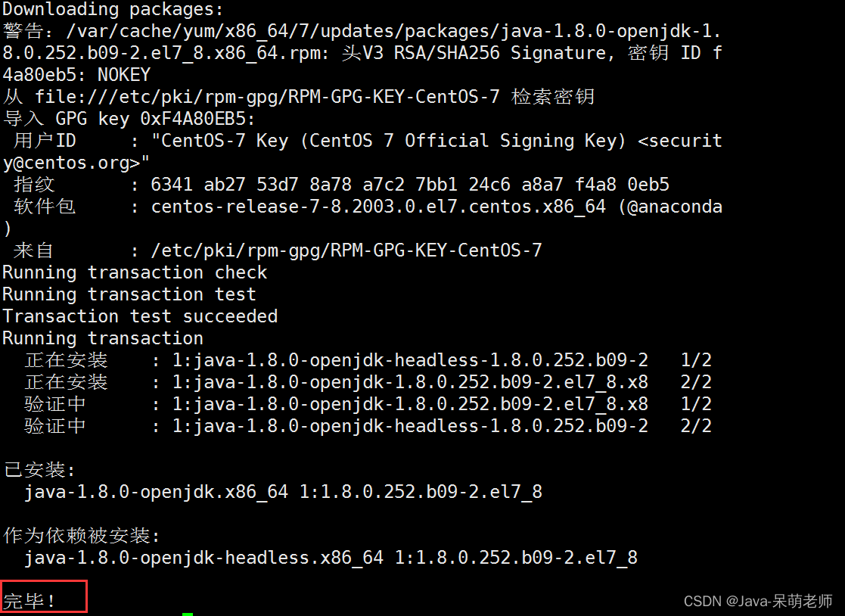This screenshot has height=616, width=845.
Task: Click the Transaction test succeeded line
Action: 140,316
